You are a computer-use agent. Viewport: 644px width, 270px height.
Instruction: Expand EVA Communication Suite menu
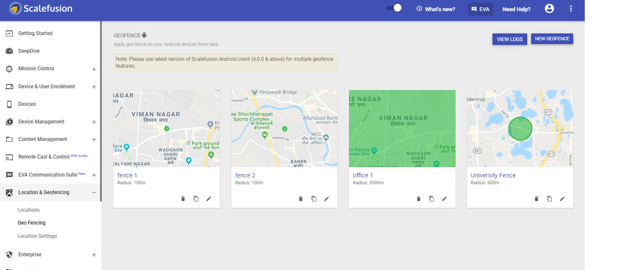tap(94, 175)
